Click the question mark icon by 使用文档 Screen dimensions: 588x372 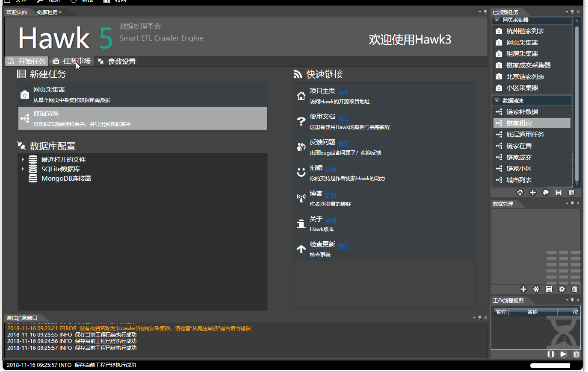point(301,121)
